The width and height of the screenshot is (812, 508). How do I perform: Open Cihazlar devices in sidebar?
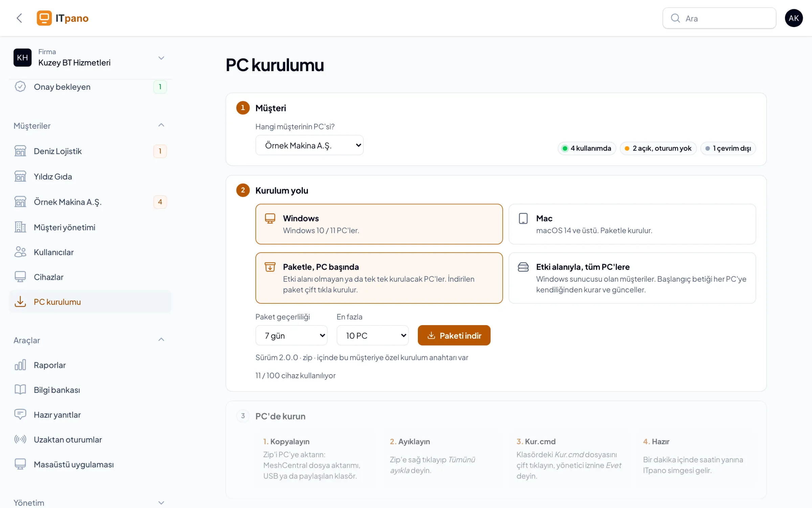[x=90, y=277]
